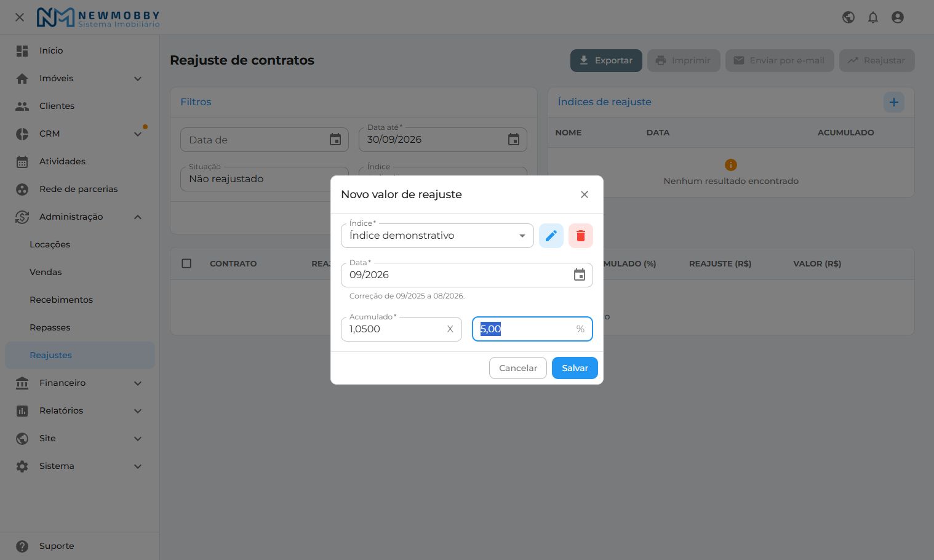The image size is (934, 560).
Task: Delete the index with the red trash icon
Action: (581, 236)
